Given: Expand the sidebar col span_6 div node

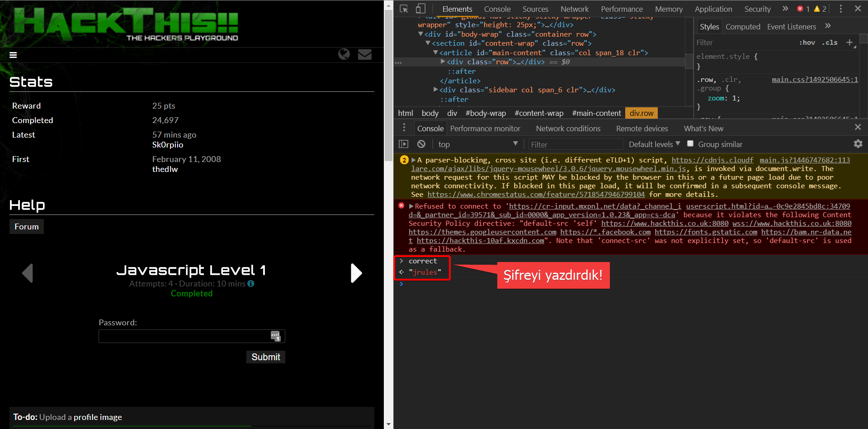Looking at the screenshot, I should [435, 90].
